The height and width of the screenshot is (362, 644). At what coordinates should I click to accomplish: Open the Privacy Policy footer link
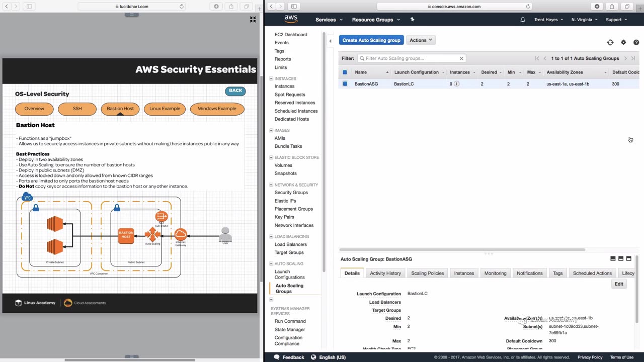pyautogui.click(x=590, y=357)
